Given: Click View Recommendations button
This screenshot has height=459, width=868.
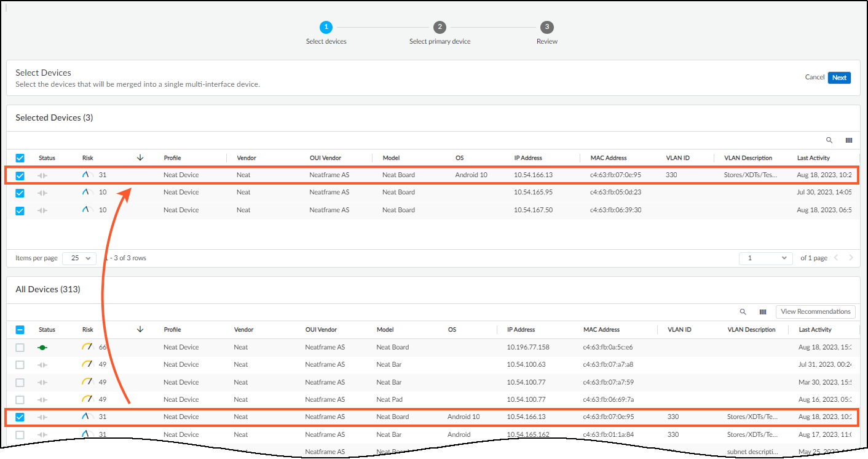Looking at the screenshot, I should (x=815, y=312).
